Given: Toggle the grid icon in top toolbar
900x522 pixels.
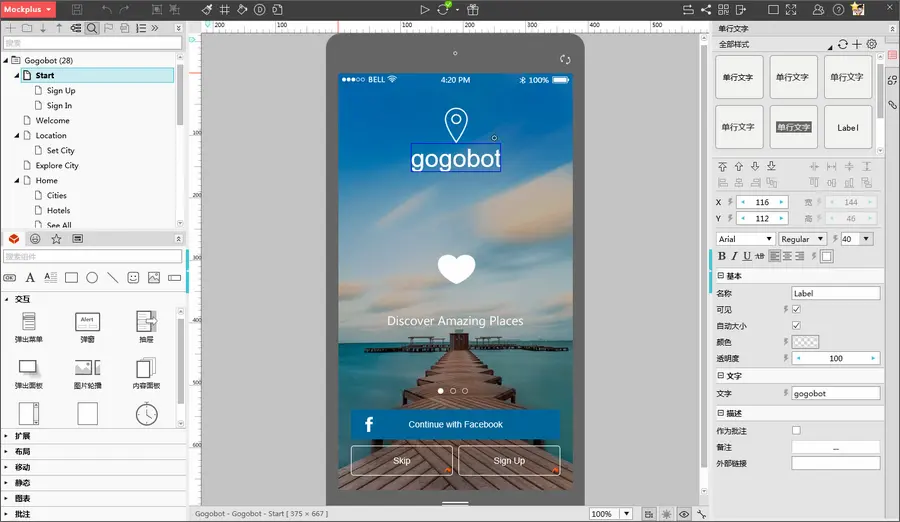Looking at the screenshot, I should pos(224,10).
